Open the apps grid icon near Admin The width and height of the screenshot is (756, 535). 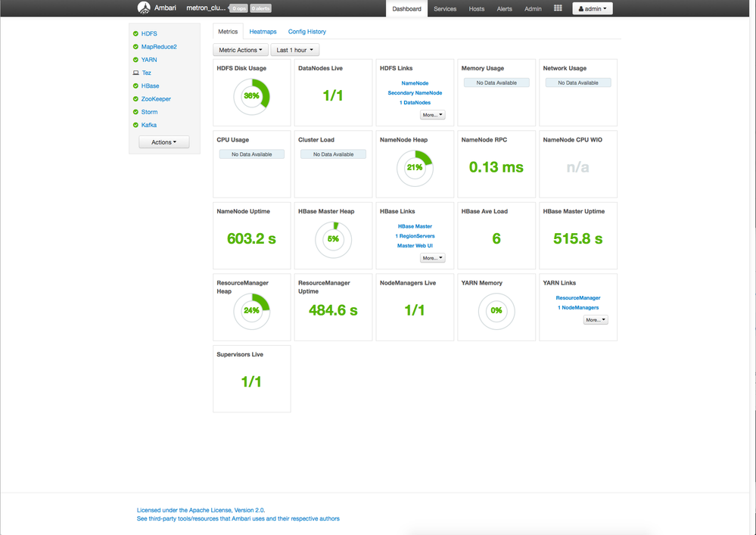[558, 8]
